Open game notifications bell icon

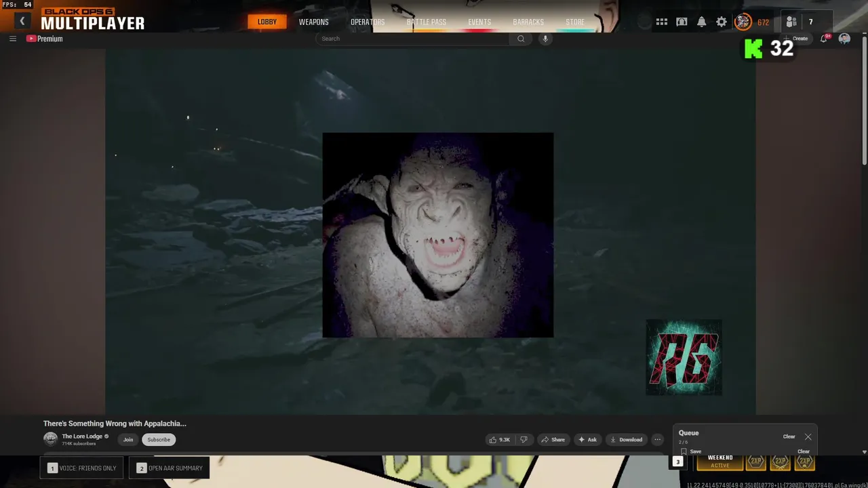pyautogui.click(x=702, y=22)
